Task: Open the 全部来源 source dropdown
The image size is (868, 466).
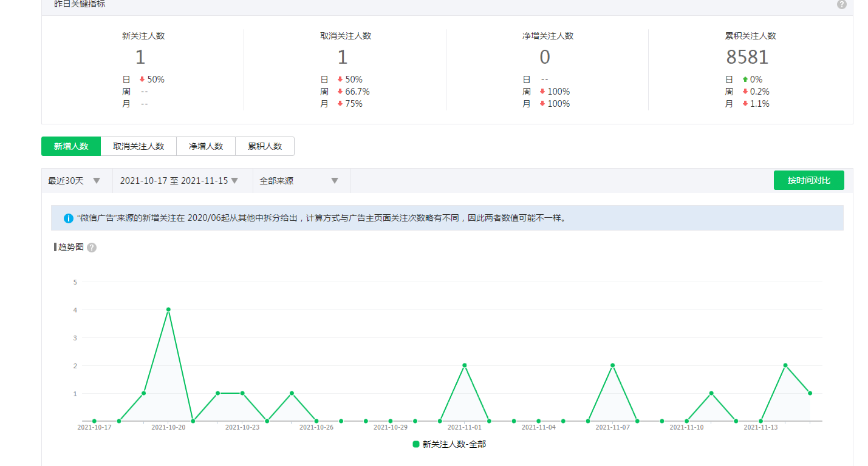Action: pos(298,181)
